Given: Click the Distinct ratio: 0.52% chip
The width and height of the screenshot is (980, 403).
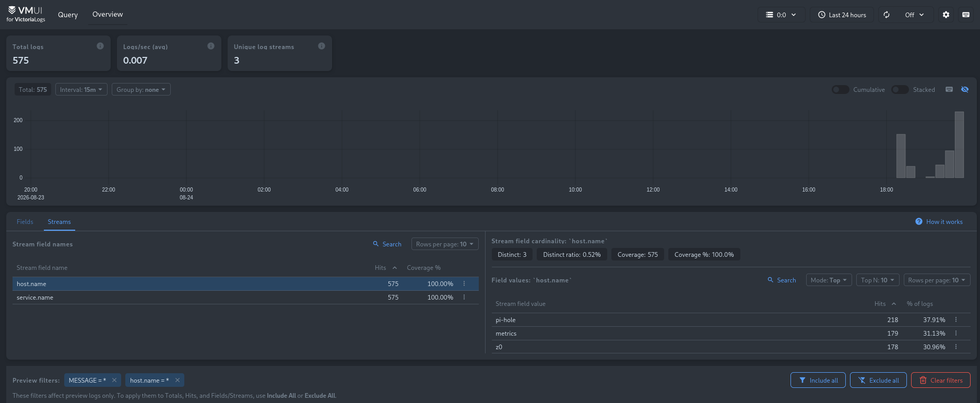Looking at the screenshot, I should 572,254.
